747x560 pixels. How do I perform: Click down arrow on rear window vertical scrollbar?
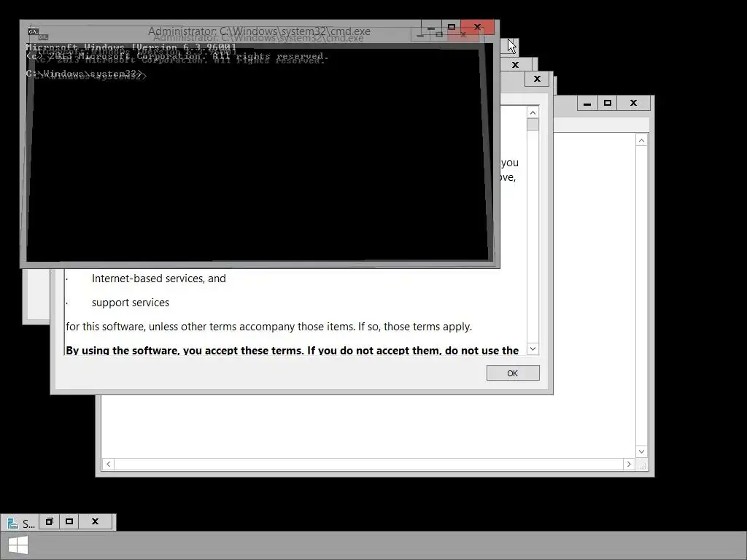[x=641, y=451]
